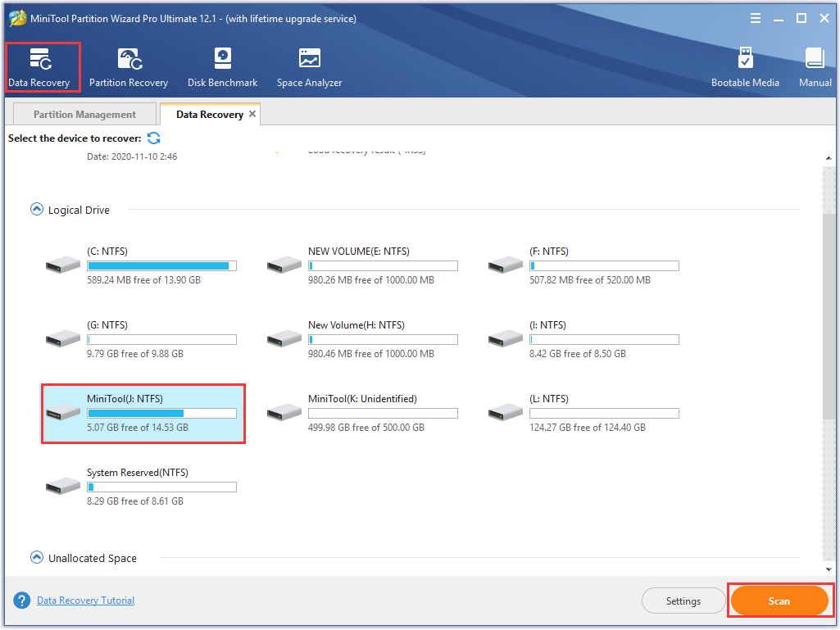840x630 pixels.
Task: Click the MiniTool Partition Wizard app logo
Action: 18,18
